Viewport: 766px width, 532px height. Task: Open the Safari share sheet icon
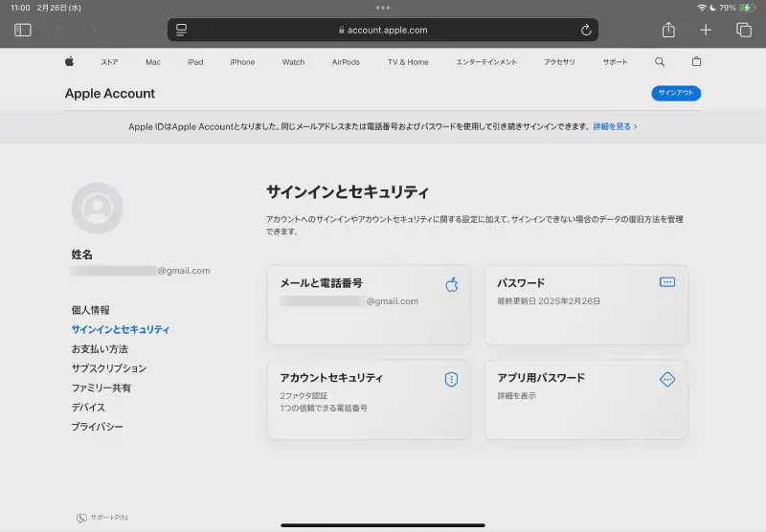668,30
